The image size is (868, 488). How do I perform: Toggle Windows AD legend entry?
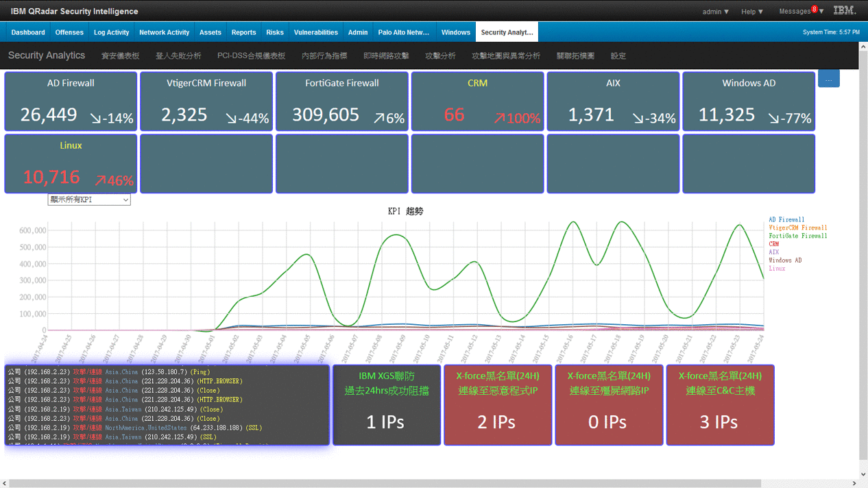click(x=785, y=260)
